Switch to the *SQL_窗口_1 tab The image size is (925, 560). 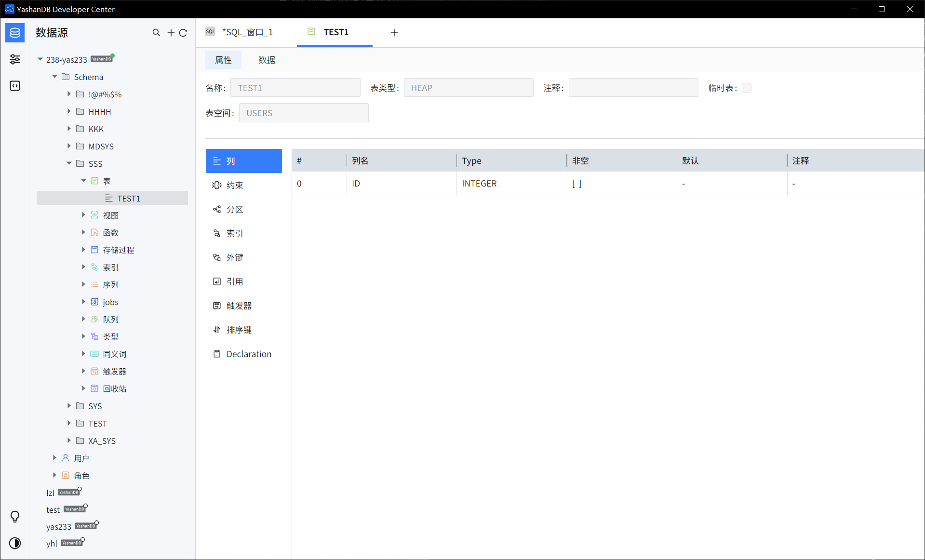(x=247, y=32)
